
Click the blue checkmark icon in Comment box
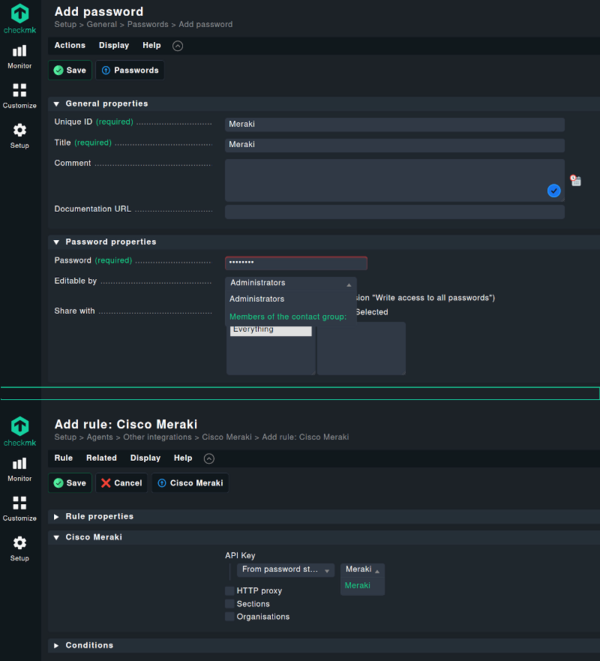tap(553, 190)
